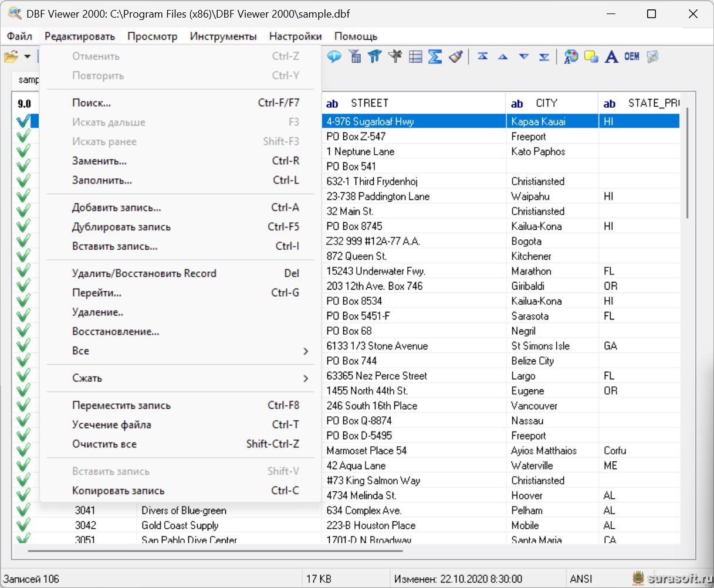Viewport: 714px width, 588px height.
Task: Click the blue speech bubble toolbar icon
Action: pos(334,56)
